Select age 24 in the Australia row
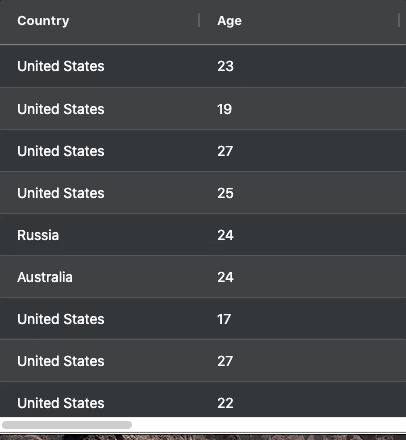 [x=226, y=277]
